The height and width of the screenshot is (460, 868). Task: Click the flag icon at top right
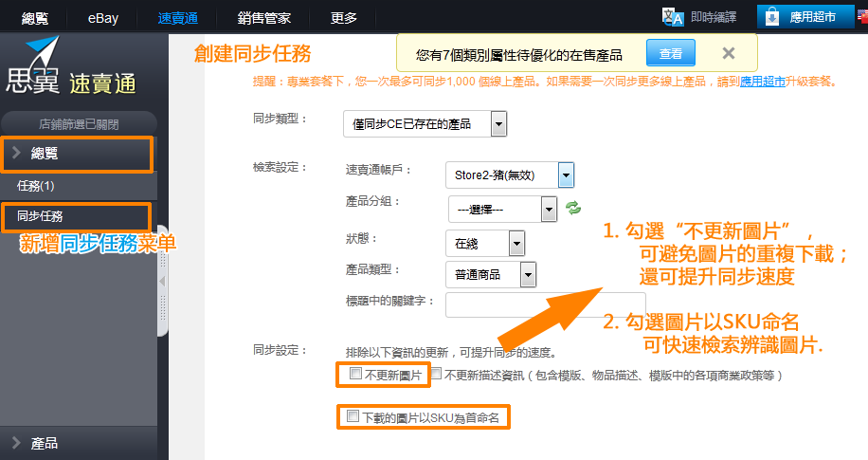pyautogui.click(x=862, y=17)
